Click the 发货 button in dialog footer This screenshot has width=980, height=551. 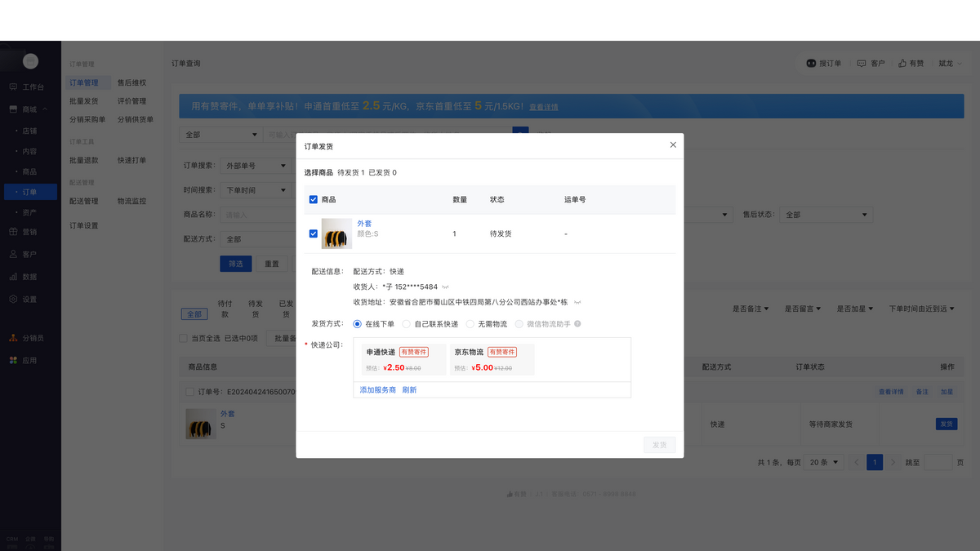pos(660,446)
